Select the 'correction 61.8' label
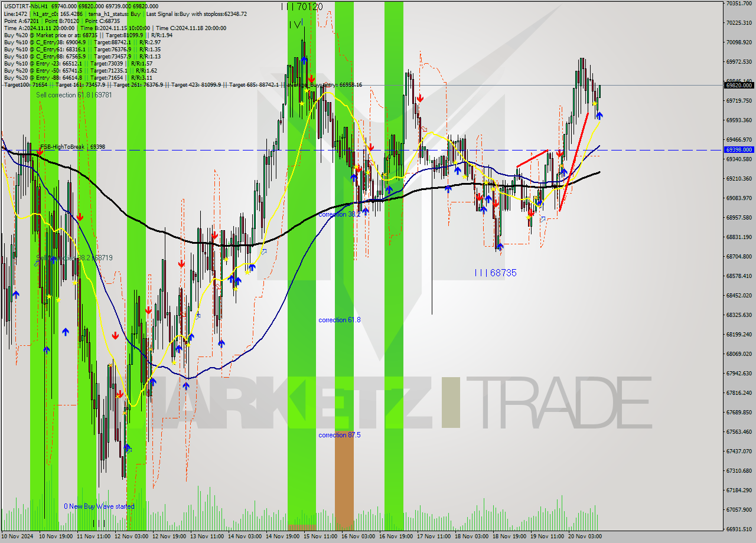 point(340,320)
